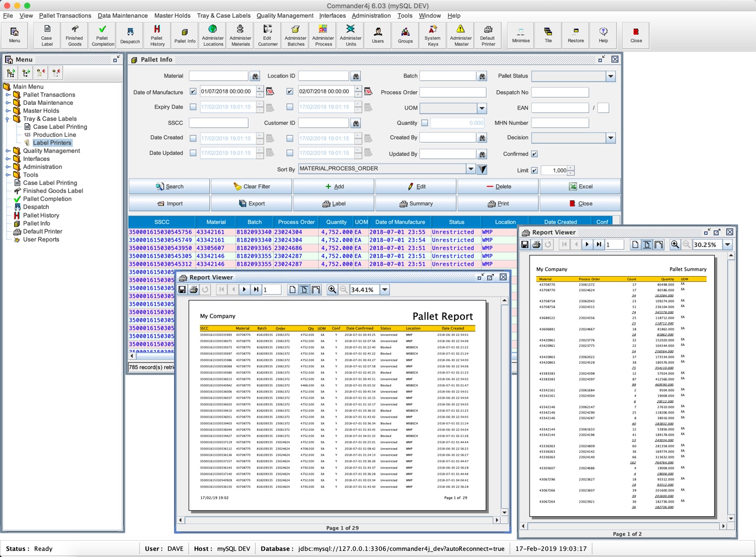Uncheck the Confirmed checkbox
Screen dimensions: 756x557
click(x=534, y=154)
